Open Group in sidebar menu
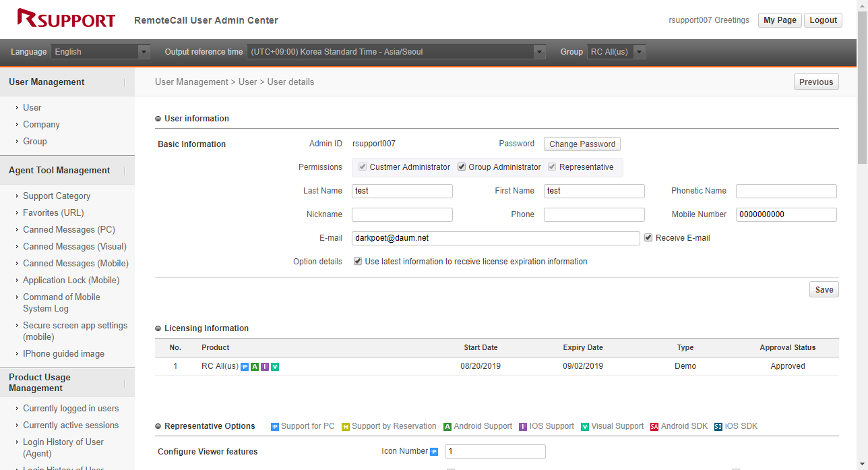Screen dimensions: 868x470 pyautogui.click(x=35, y=142)
